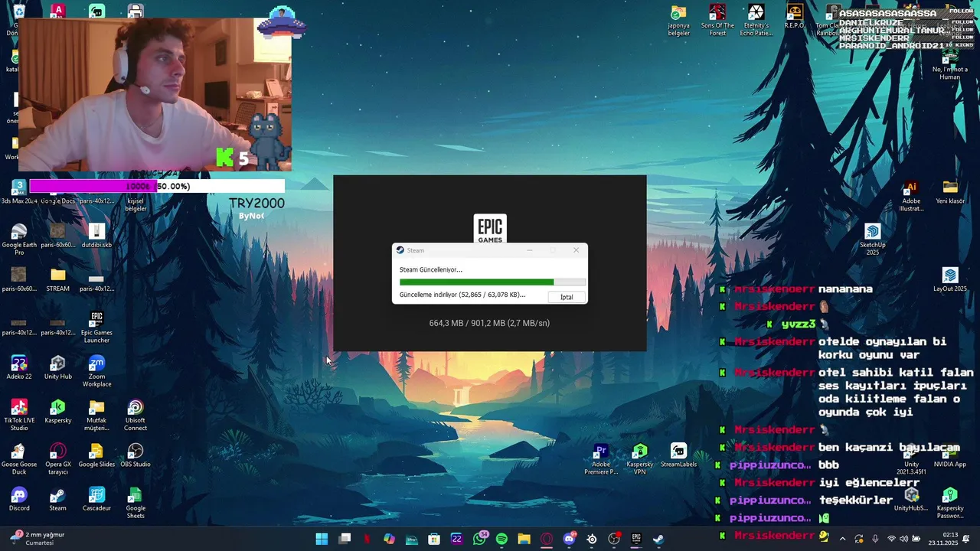Screen dimensions: 980x551
Task: Open the Yeni klasör folder
Action: point(950,191)
